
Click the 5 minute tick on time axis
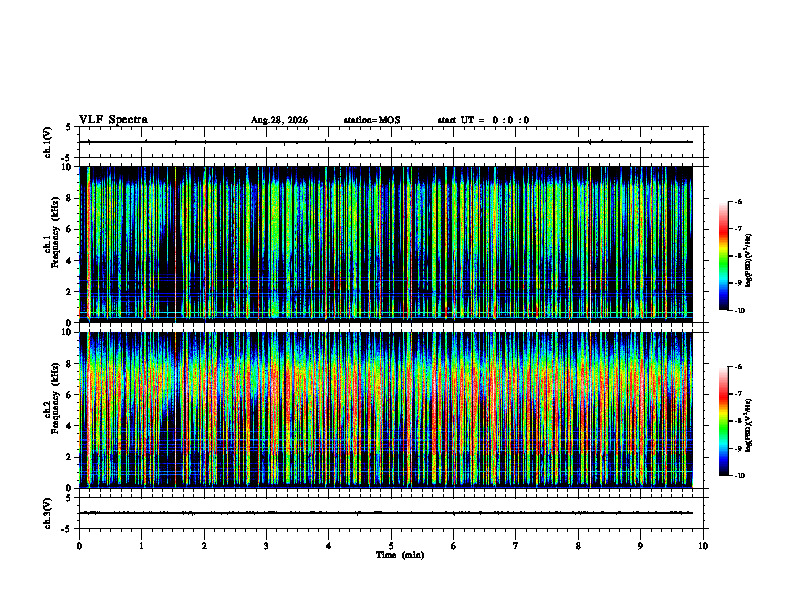(391, 546)
